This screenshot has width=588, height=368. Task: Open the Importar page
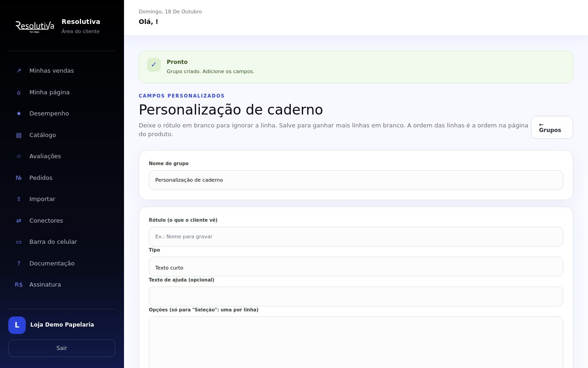(62, 199)
